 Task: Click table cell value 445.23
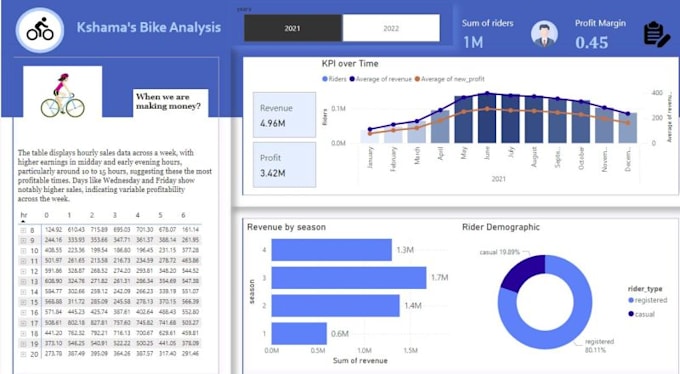coord(76,312)
